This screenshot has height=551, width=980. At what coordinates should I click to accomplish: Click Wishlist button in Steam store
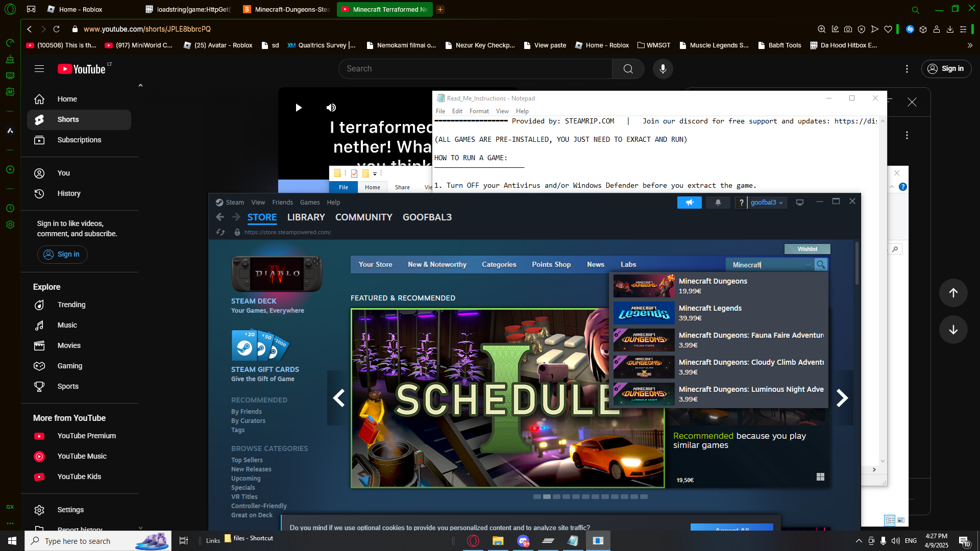807,249
